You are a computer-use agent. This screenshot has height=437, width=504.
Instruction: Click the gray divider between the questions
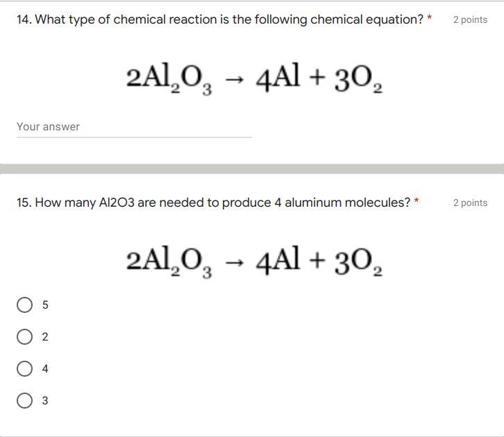point(252,169)
